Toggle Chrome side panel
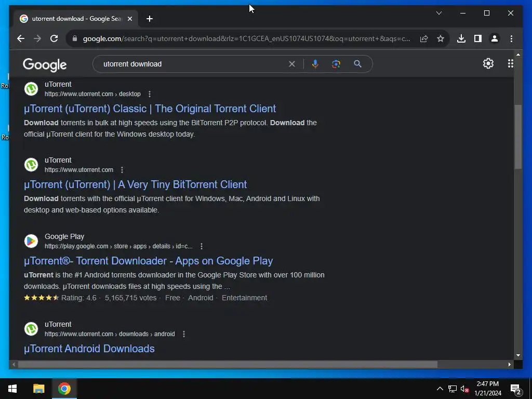Viewport: 532px width, 399px height. pyautogui.click(x=478, y=38)
